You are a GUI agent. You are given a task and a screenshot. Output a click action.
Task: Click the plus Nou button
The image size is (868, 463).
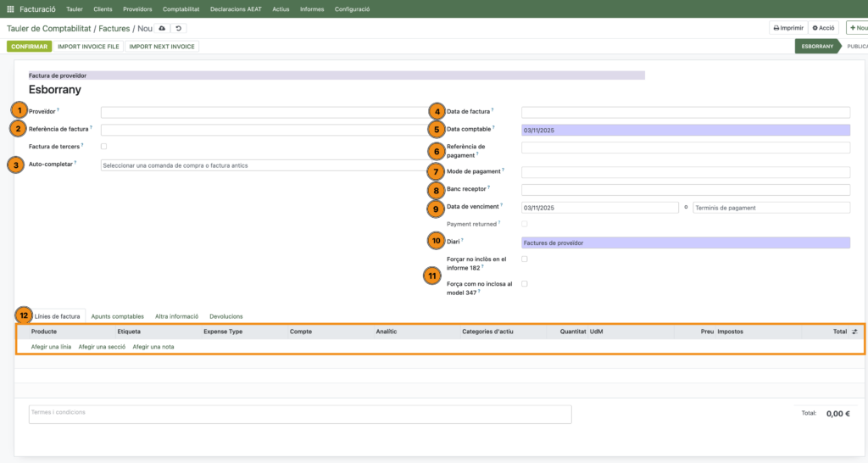coord(857,28)
